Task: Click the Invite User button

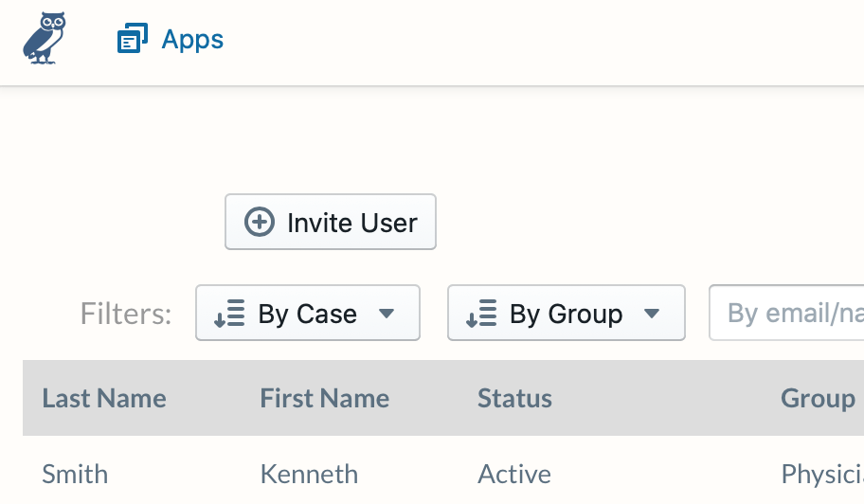Action: (331, 222)
